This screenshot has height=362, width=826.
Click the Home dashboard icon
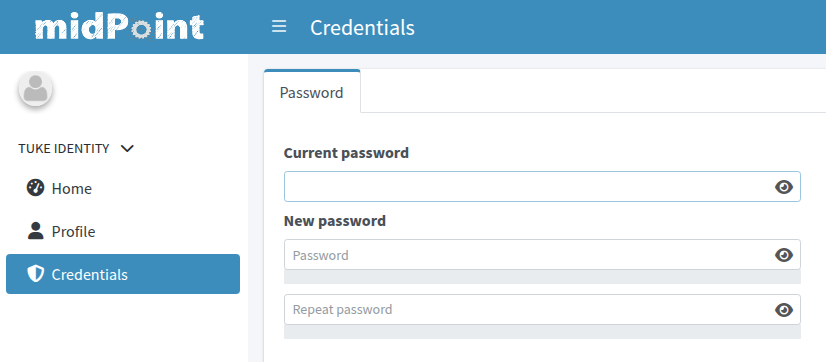click(x=35, y=188)
